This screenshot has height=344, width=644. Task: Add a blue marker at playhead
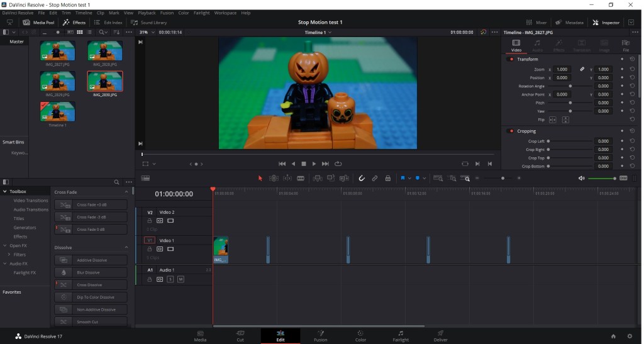pyautogui.click(x=418, y=178)
